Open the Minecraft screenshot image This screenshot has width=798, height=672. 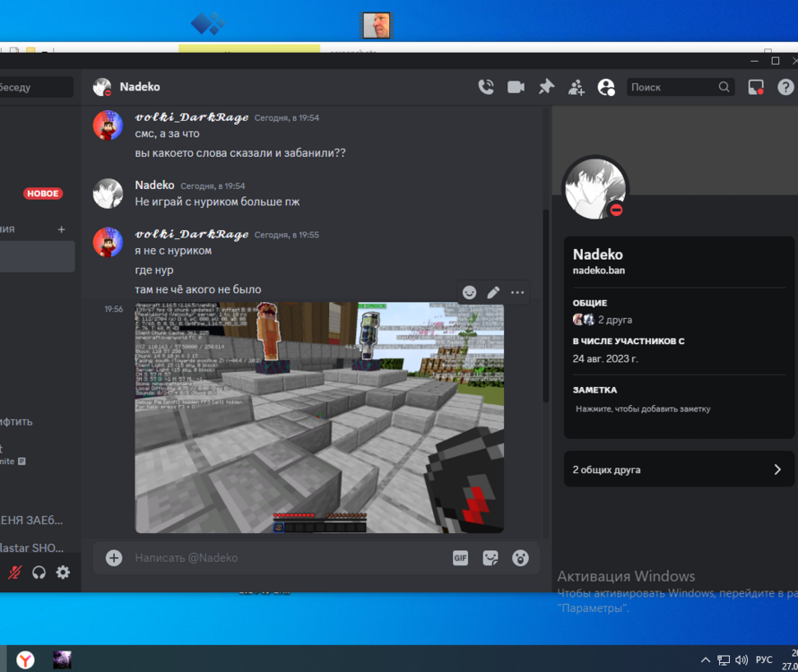[319, 418]
